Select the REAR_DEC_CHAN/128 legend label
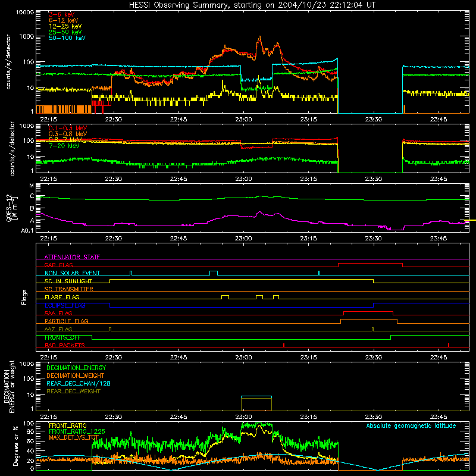 (79, 384)
